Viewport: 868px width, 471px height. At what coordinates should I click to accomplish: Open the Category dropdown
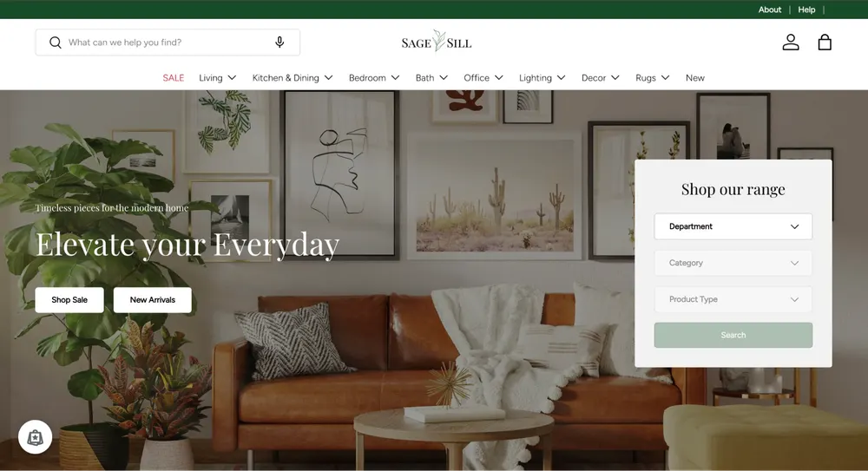tap(733, 263)
